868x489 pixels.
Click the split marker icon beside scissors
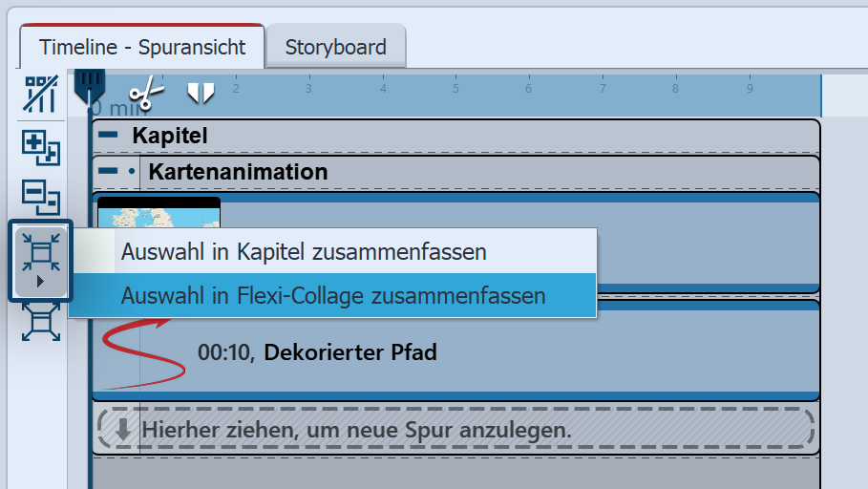(201, 93)
